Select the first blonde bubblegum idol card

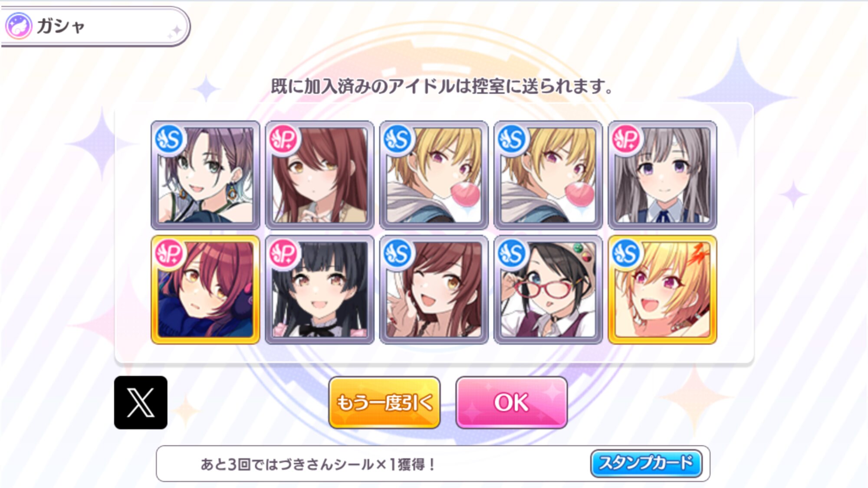pyautogui.click(x=434, y=175)
